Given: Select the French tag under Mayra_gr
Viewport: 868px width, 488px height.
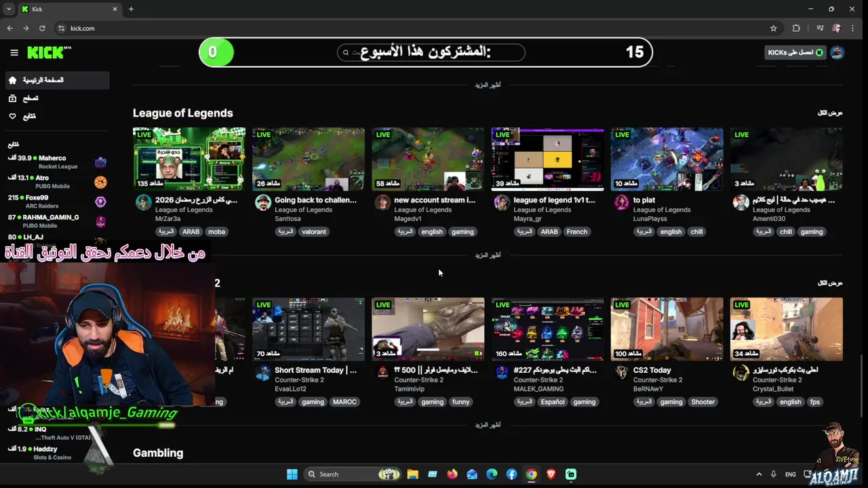Looking at the screenshot, I should click(x=576, y=232).
